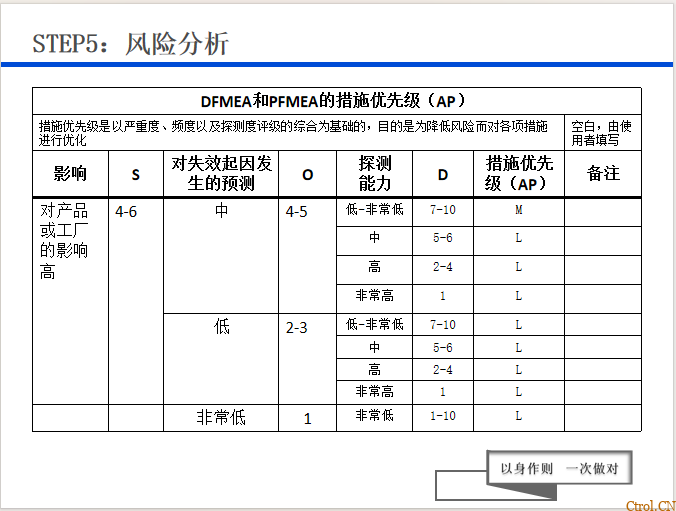Click column header '对失效起因发生的预测'
Screen dimensions: 676x511
[x=221, y=173]
